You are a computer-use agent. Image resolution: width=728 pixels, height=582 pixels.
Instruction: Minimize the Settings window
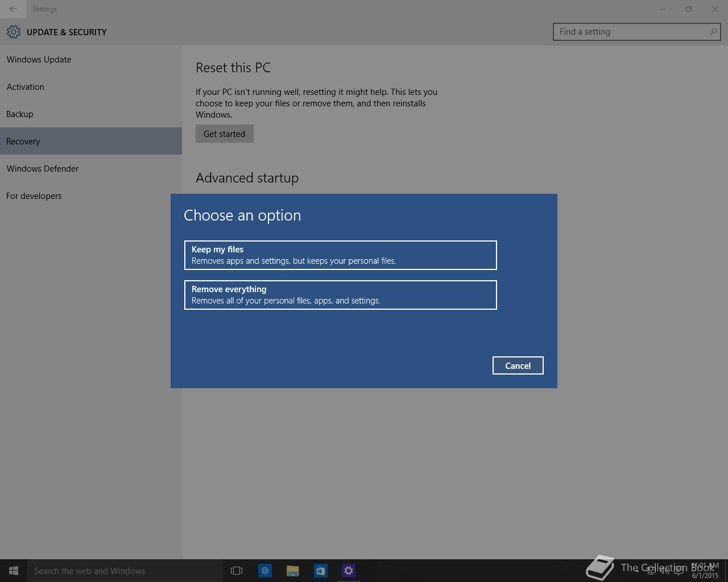pos(663,9)
